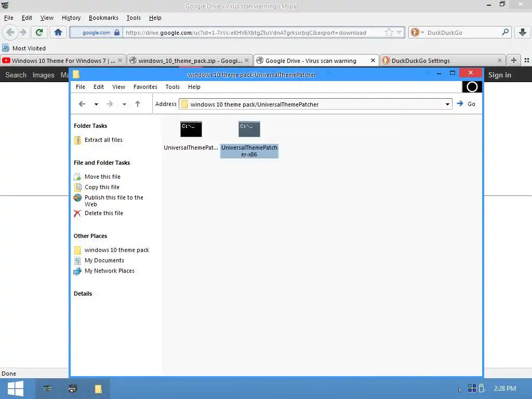The width and height of the screenshot is (532, 399).
Task: Click the folder window Forward arrow
Action: coord(110,104)
